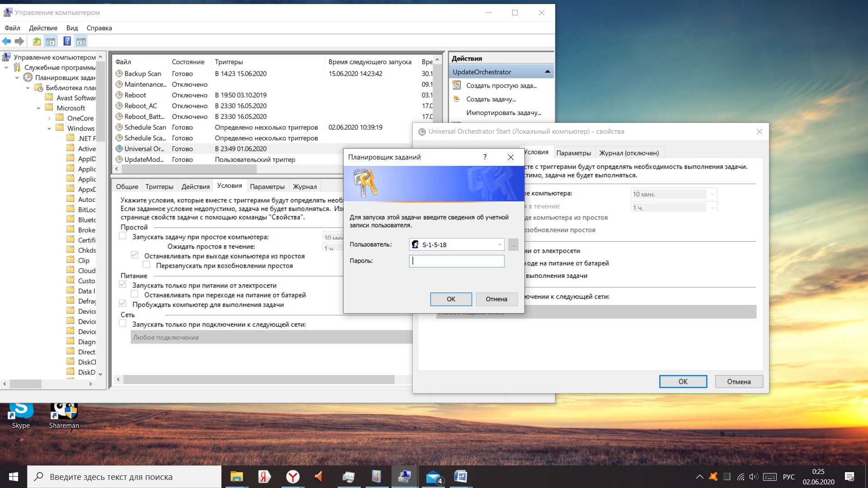Click the tree panel horizontal scrollbar

click(x=25, y=384)
